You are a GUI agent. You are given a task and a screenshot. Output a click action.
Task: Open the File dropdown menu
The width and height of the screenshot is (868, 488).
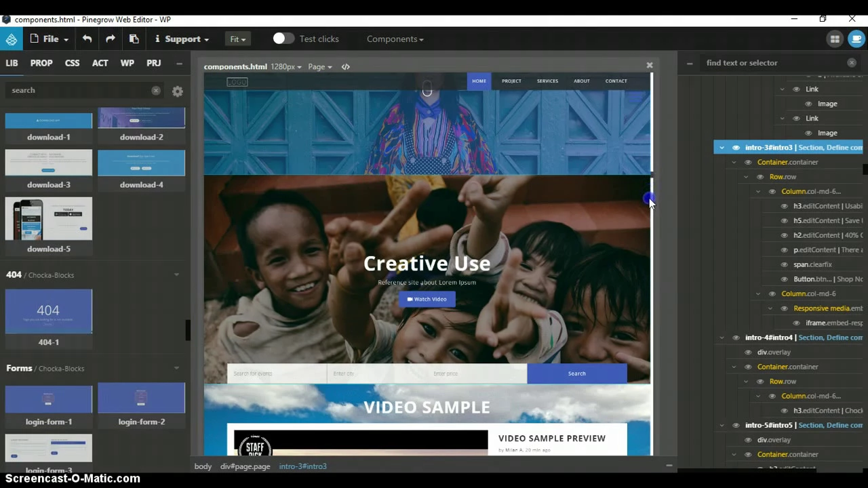tap(50, 39)
